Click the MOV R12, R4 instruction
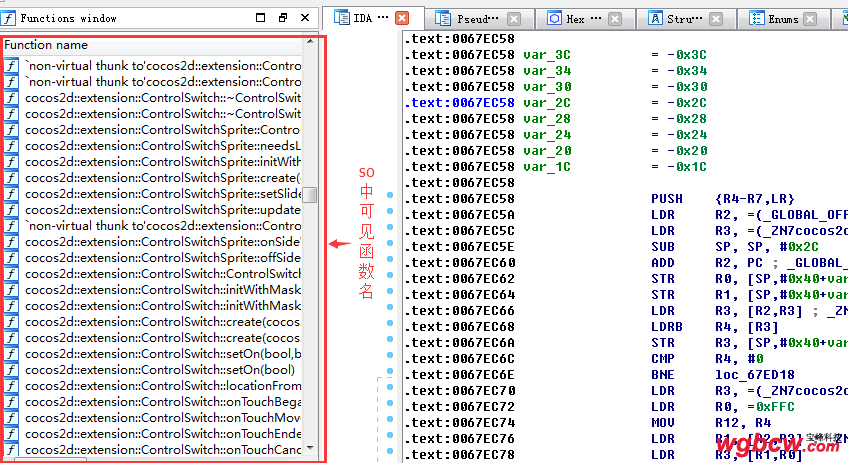Viewport: 848px width, 463px height. (711, 423)
